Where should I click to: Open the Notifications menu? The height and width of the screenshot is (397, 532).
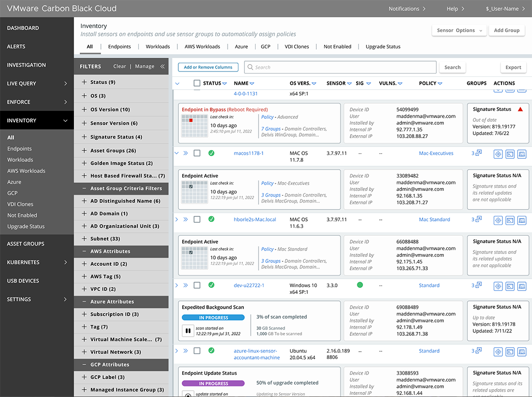(407, 9)
